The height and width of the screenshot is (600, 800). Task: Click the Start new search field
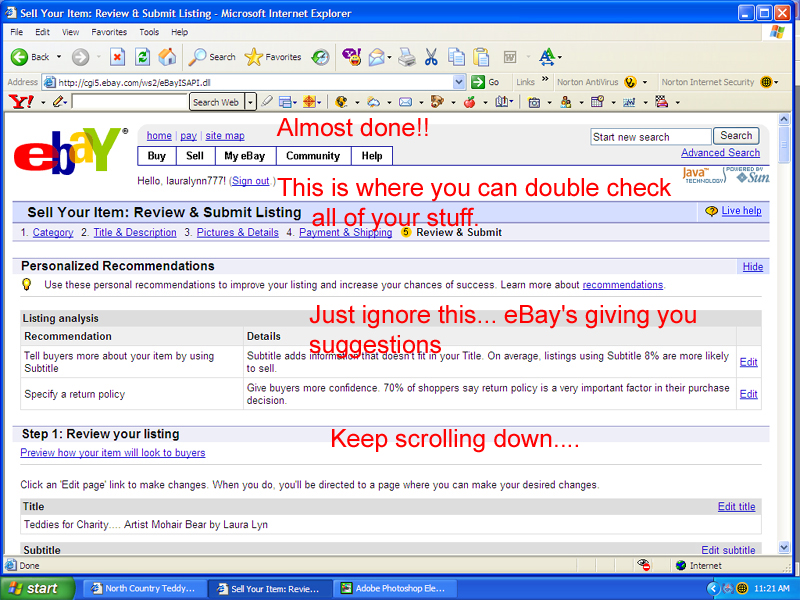click(x=650, y=137)
